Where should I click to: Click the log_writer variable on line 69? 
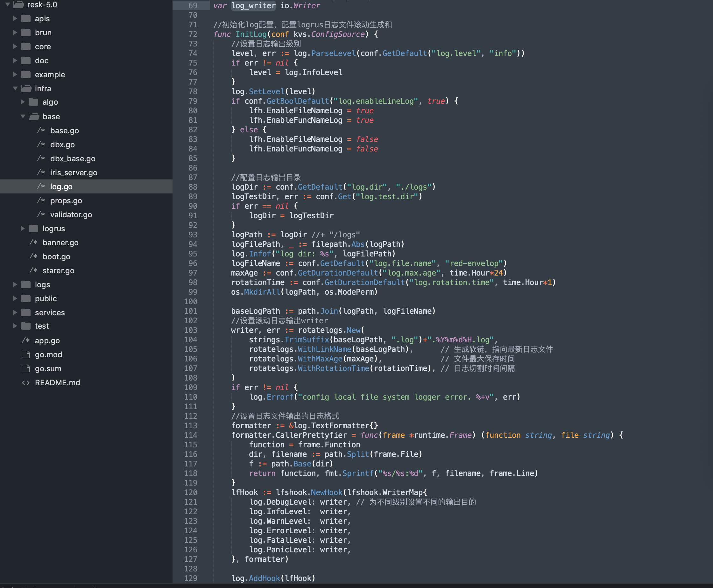click(253, 5)
